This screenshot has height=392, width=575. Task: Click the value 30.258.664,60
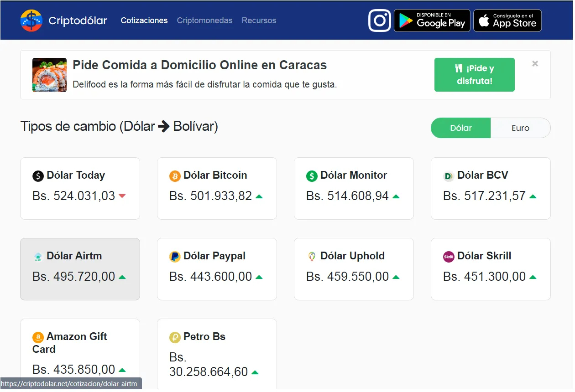click(209, 372)
